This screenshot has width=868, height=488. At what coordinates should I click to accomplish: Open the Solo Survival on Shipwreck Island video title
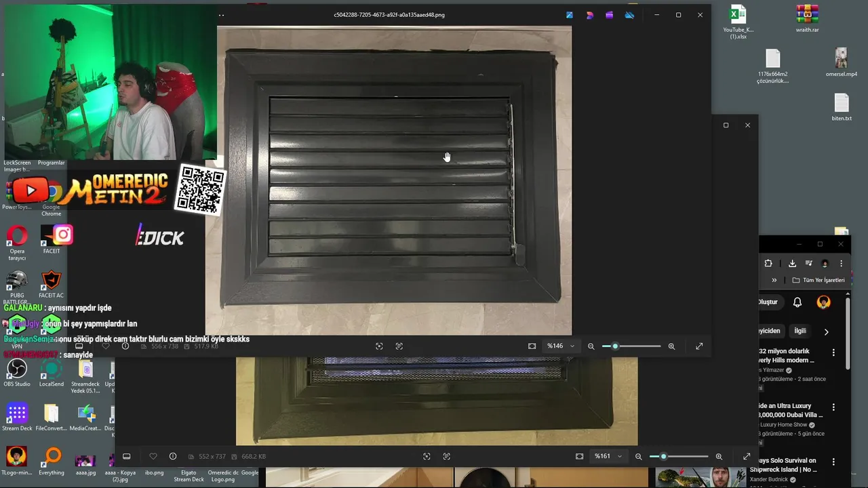(x=789, y=465)
